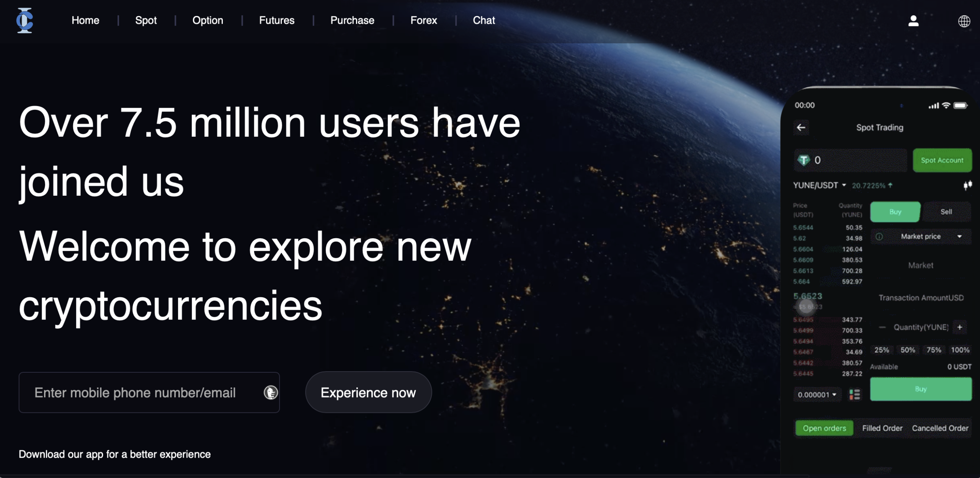980x478 pixels.
Task: Click the info icon beside Market price
Action: coord(879,237)
